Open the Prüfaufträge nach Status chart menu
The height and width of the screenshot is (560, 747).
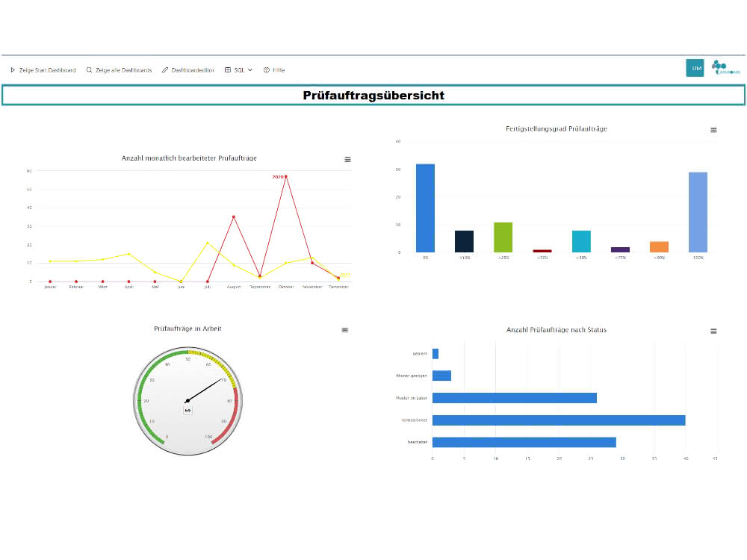pos(713,332)
